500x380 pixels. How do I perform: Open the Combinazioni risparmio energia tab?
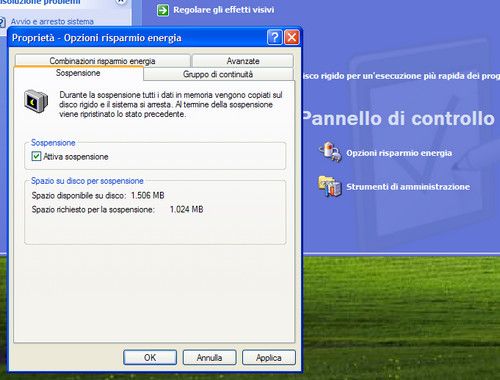(x=102, y=61)
